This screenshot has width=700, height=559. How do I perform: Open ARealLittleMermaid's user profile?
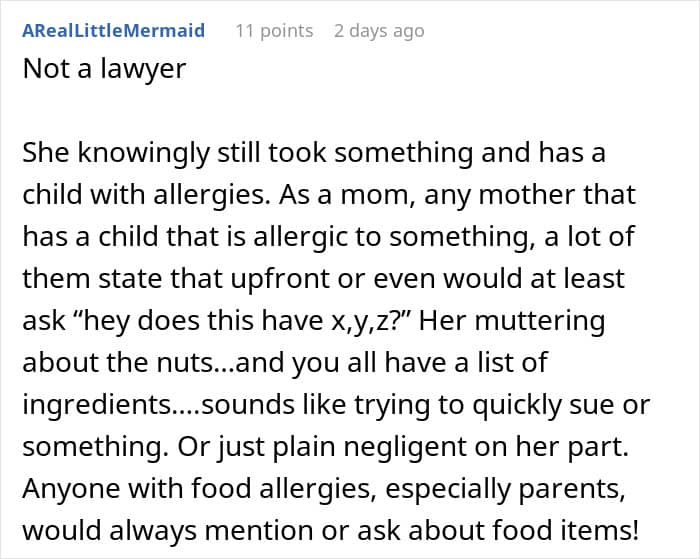coord(114,31)
